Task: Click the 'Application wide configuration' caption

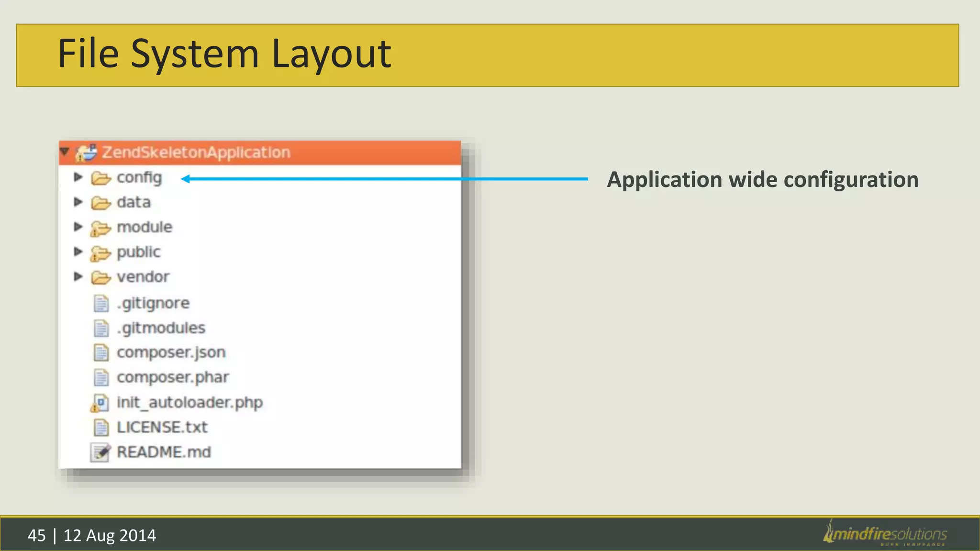Action: (763, 180)
